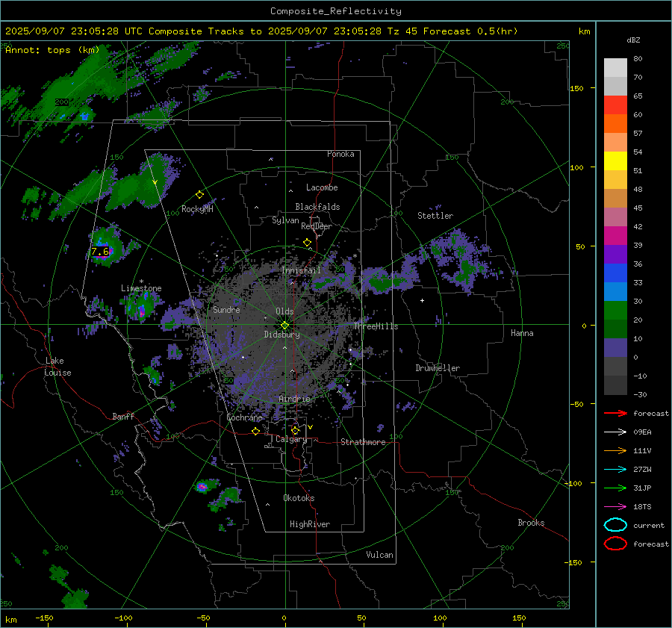
Task: Click the Brooks label
Action: click(531, 523)
